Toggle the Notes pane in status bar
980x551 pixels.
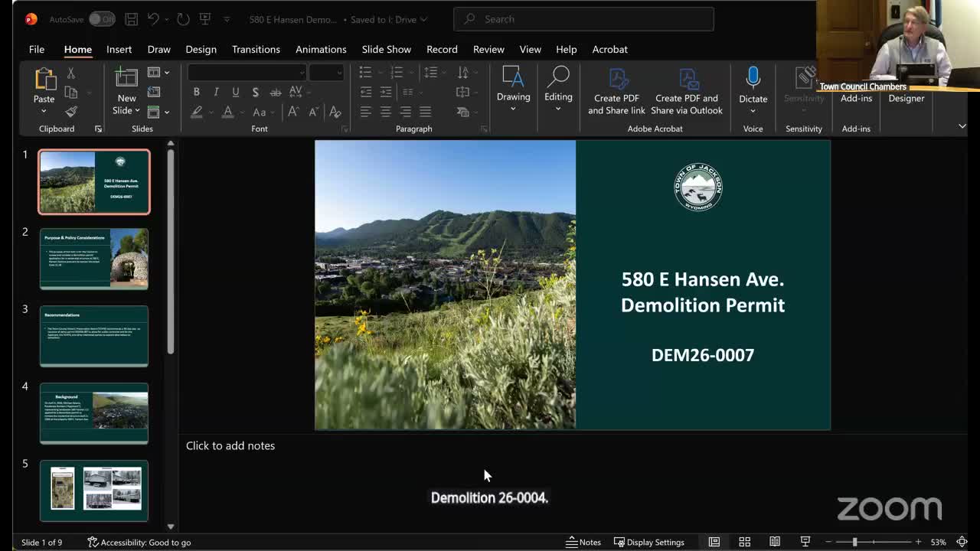click(583, 542)
